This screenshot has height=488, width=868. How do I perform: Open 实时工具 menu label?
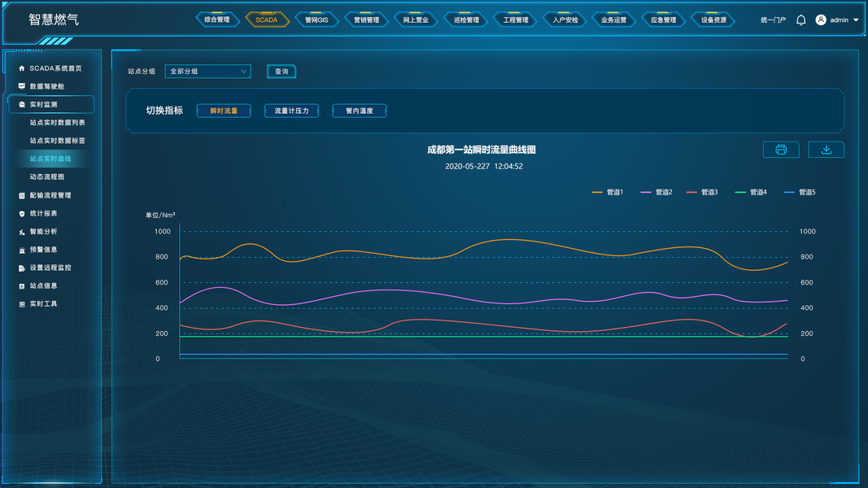(x=44, y=304)
